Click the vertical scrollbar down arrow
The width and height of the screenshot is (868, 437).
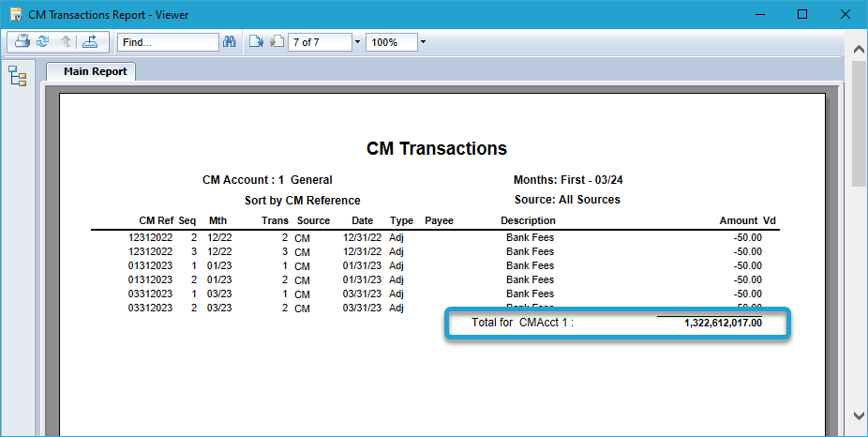(859, 414)
